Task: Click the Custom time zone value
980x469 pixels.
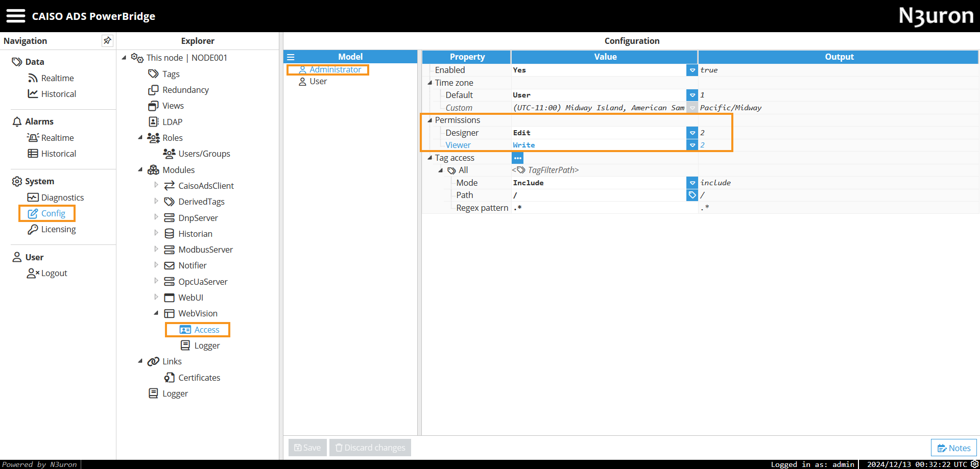Action: tap(599, 108)
